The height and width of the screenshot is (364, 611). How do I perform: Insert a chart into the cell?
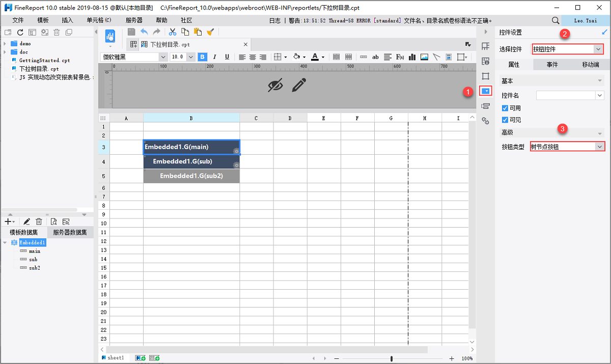pos(412,57)
